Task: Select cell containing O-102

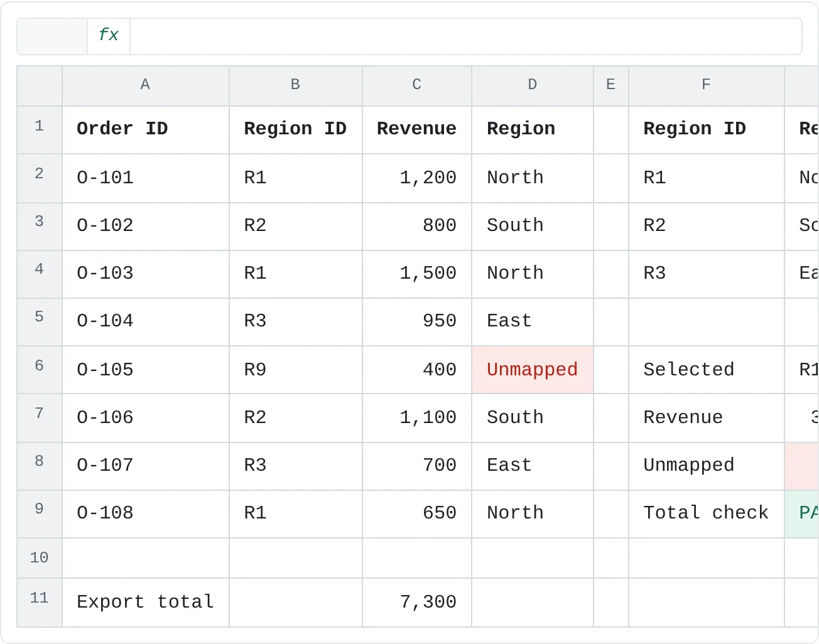Action: pyautogui.click(x=146, y=226)
